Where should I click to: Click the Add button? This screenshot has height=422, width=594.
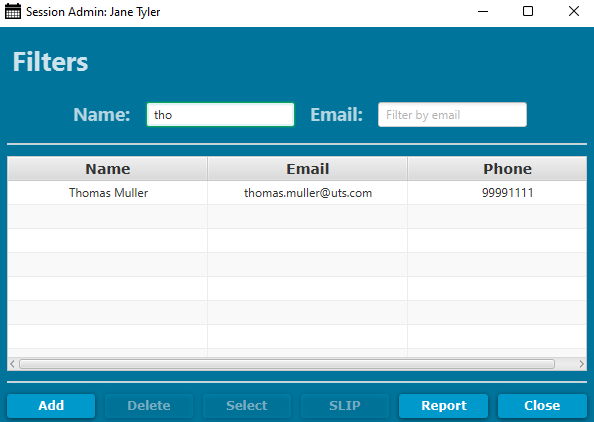51,406
